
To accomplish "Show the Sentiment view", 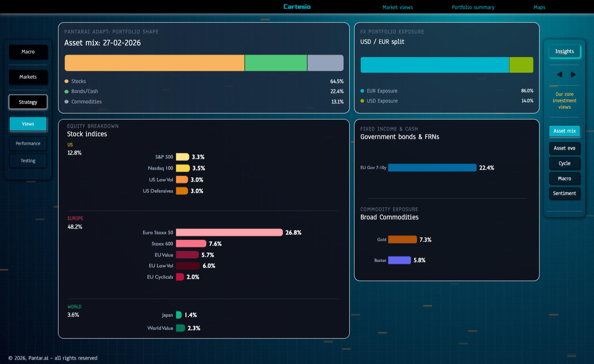I will [x=564, y=194].
